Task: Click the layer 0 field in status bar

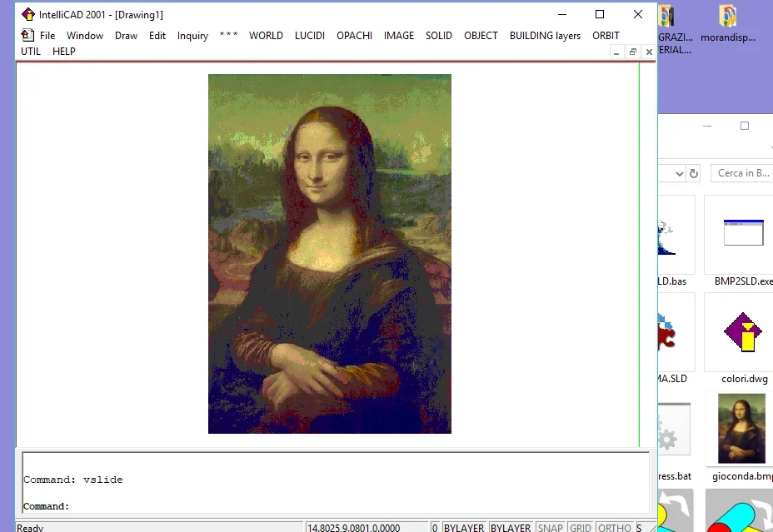Action: coord(435,528)
